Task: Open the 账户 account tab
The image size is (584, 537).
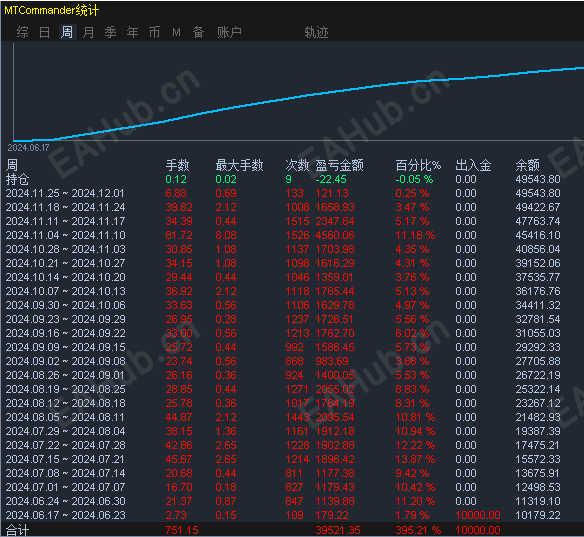Action: pos(229,32)
